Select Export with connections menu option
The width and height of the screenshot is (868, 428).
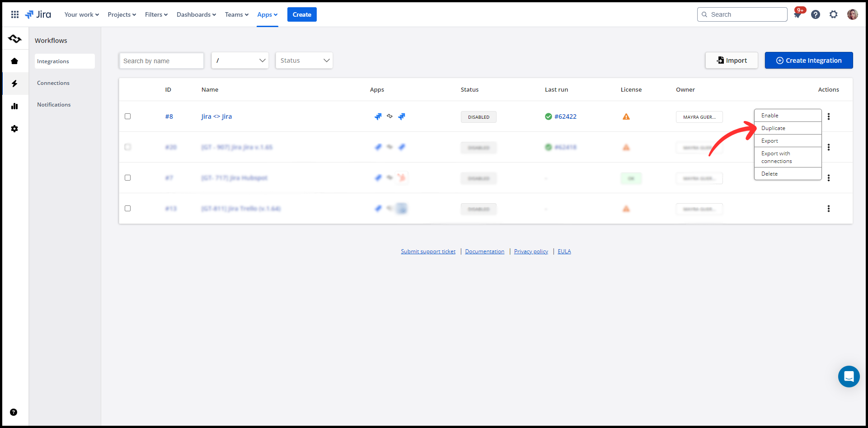776,157
